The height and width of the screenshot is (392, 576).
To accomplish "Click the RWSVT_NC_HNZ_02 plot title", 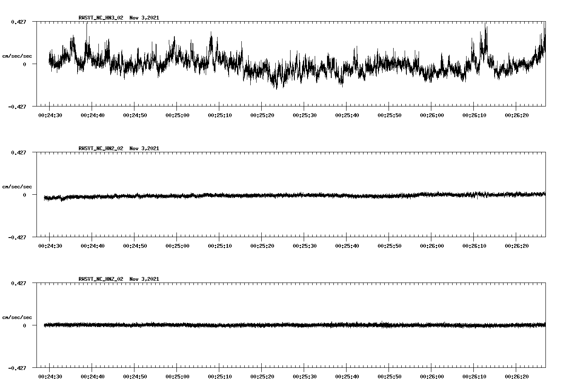I will (101, 279).
